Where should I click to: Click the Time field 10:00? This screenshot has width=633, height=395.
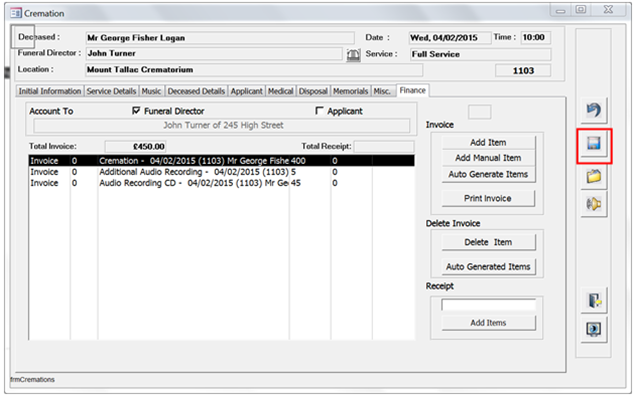pyautogui.click(x=536, y=38)
